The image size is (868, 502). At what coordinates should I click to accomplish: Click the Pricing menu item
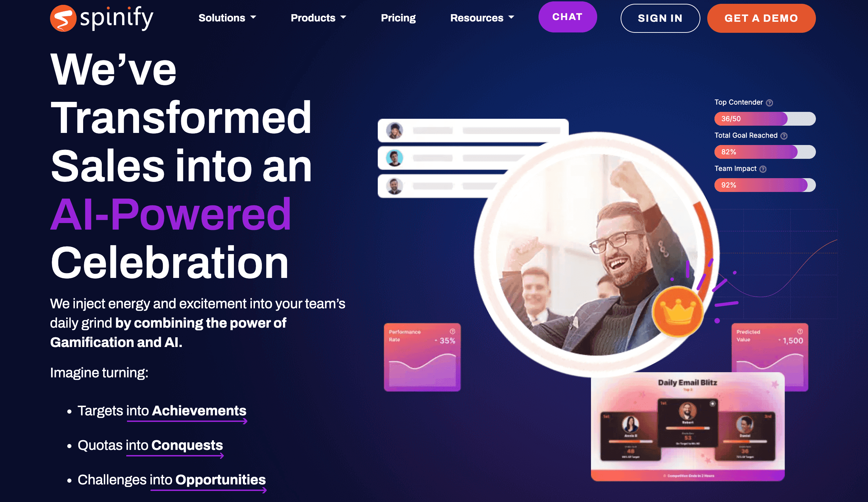pos(397,18)
